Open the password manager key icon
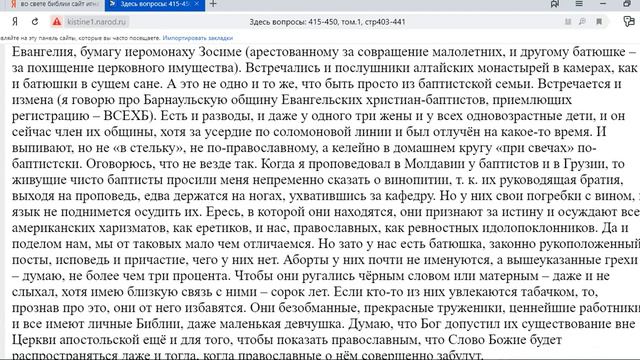The height and width of the screenshot is (360, 640). 629,21
